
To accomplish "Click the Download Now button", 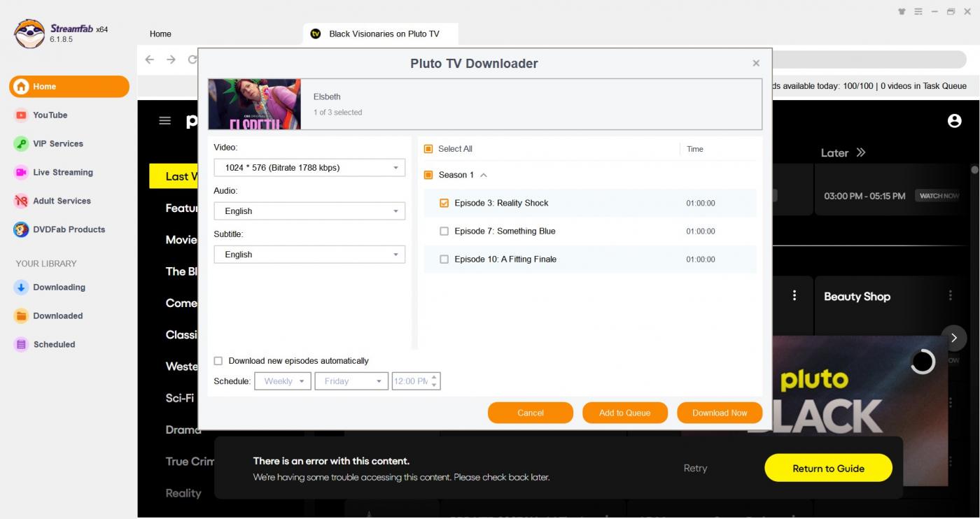I will [720, 413].
